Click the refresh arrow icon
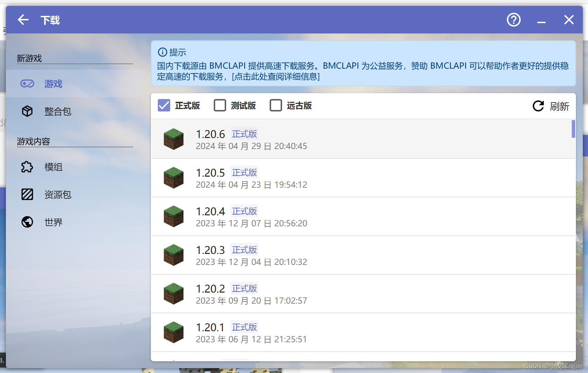 (x=538, y=106)
